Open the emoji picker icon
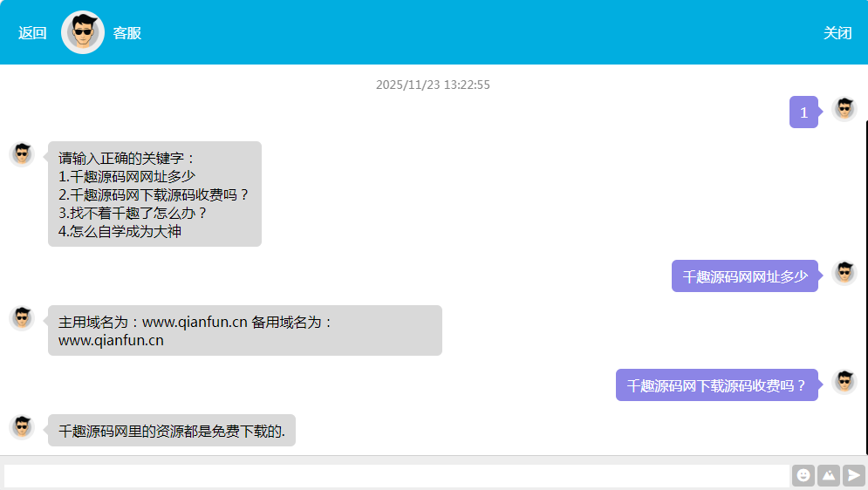The height and width of the screenshot is (490, 868). pos(803,475)
